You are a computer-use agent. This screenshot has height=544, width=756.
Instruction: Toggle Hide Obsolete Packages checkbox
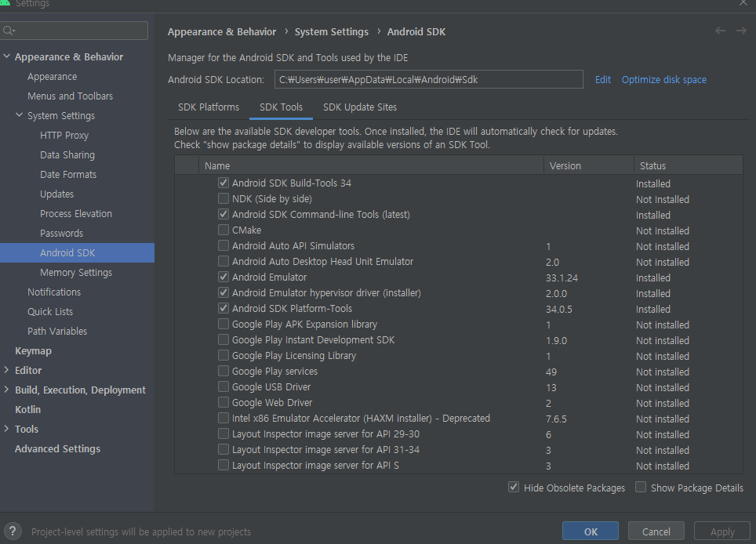(x=514, y=487)
